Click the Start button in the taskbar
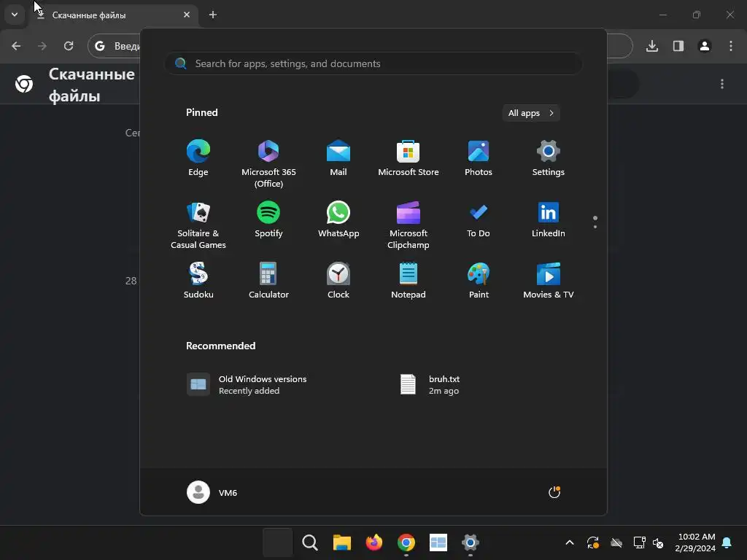The width and height of the screenshot is (747, 560). tap(278, 542)
